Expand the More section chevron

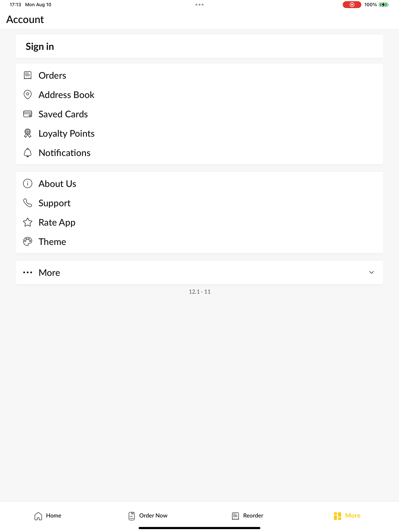click(371, 272)
